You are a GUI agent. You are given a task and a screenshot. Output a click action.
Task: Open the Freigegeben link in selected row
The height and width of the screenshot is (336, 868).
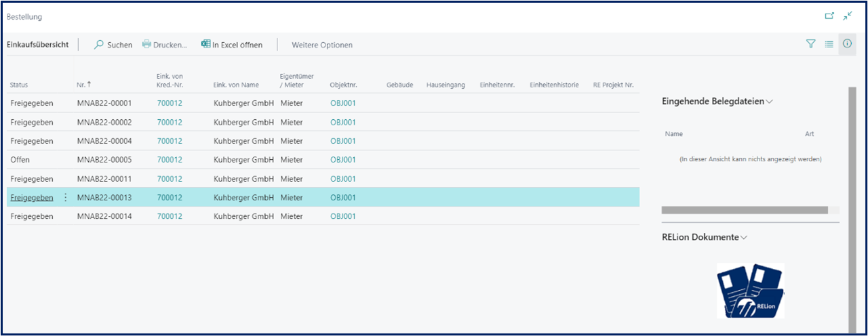click(32, 198)
